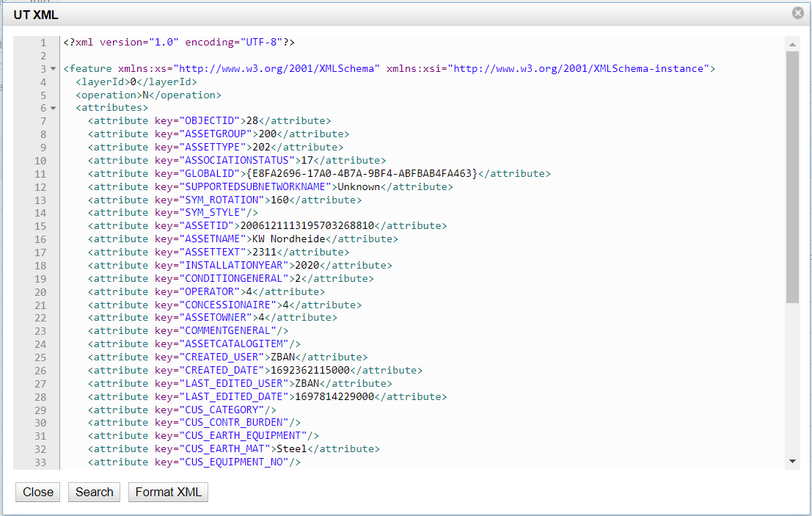812x516 pixels.
Task: Click the XMLSchema-instance namespace URL
Action: [579, 68]
